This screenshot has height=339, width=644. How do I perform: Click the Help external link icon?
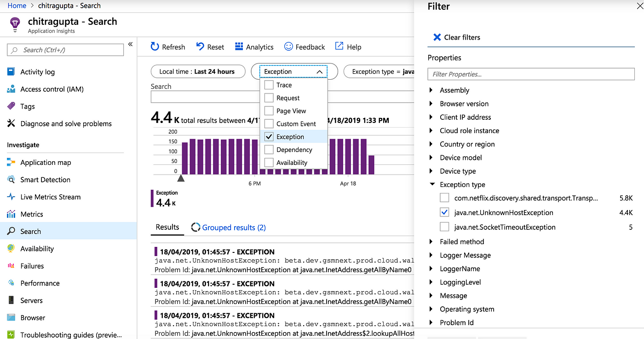pyautogui.click(x=339, y=46)
